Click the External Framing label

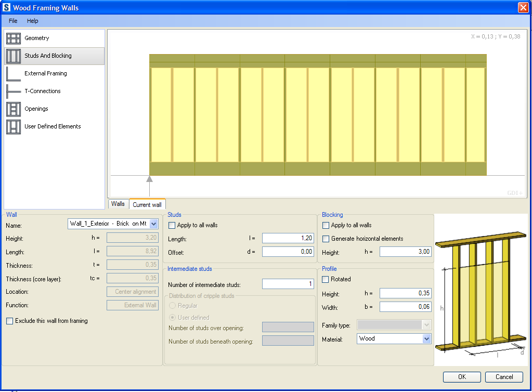pyautogui.click(x=45, y=74)
